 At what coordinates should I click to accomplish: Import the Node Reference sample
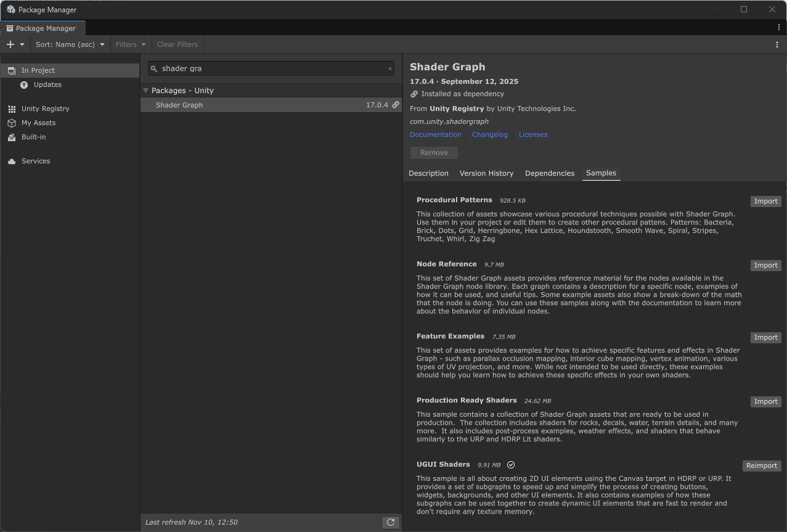[765, 266]
